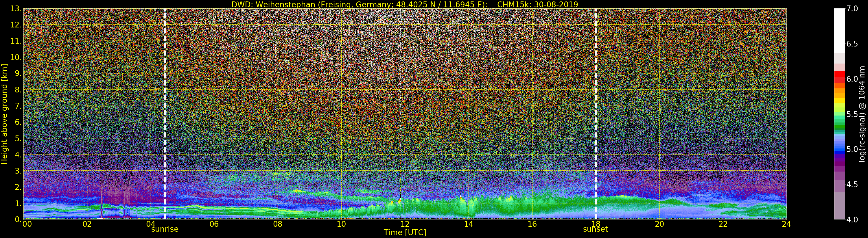The width and height of the screenshot is (868, 238).
Task: Click the color bar tick value 6.0
Action: coord(852,79)
